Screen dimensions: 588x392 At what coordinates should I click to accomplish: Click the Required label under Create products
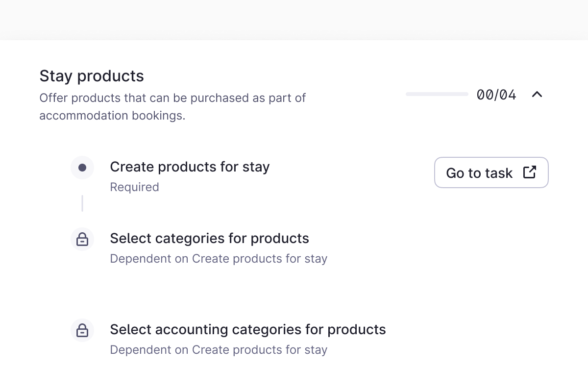[x=134, y=187]
